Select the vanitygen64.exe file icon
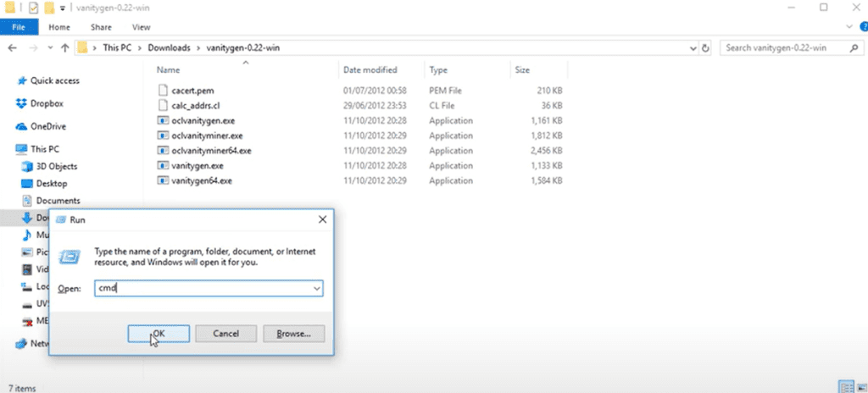Image resolution: width=868 pixels, height=393 pixels. [x=164, y=181]
